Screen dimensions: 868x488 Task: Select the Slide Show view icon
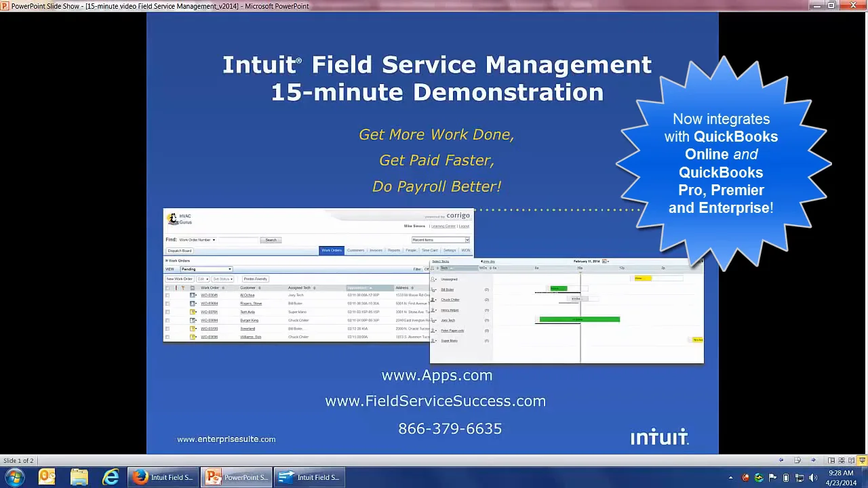point(862,460)
